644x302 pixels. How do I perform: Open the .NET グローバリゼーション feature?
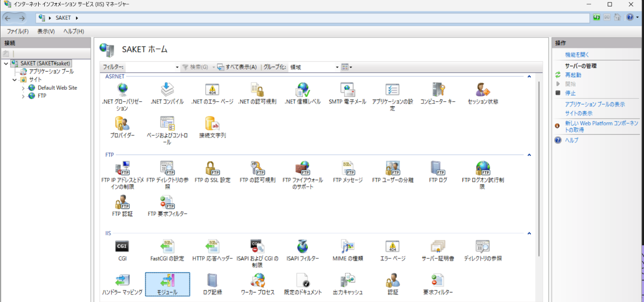[122, 97]
